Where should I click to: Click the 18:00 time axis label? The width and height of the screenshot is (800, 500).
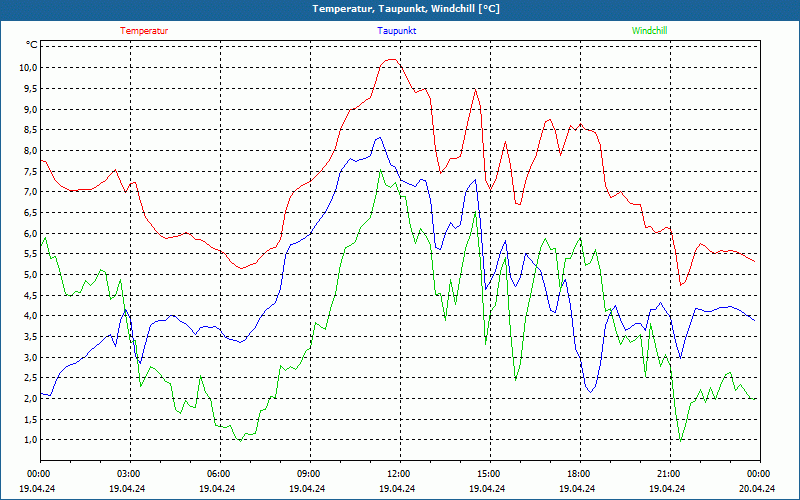(580, 474)
